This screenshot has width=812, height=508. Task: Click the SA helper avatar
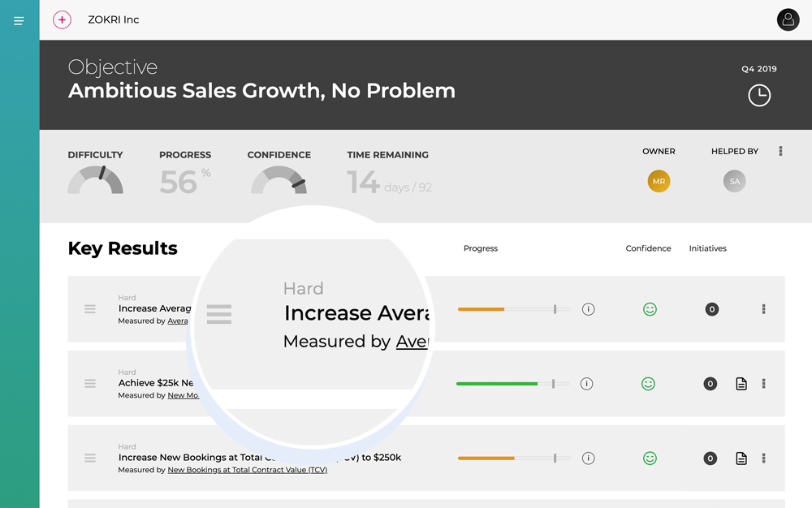(734, 181)
